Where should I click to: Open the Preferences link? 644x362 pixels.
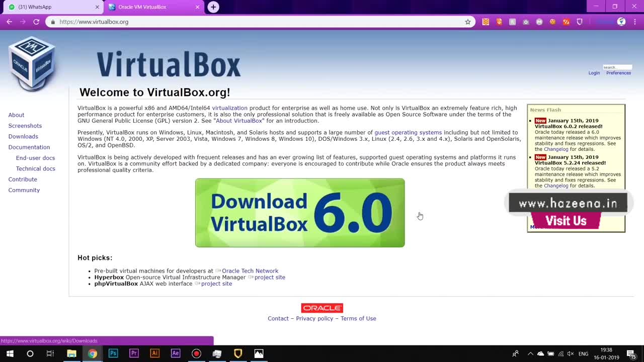pos(618,73)
